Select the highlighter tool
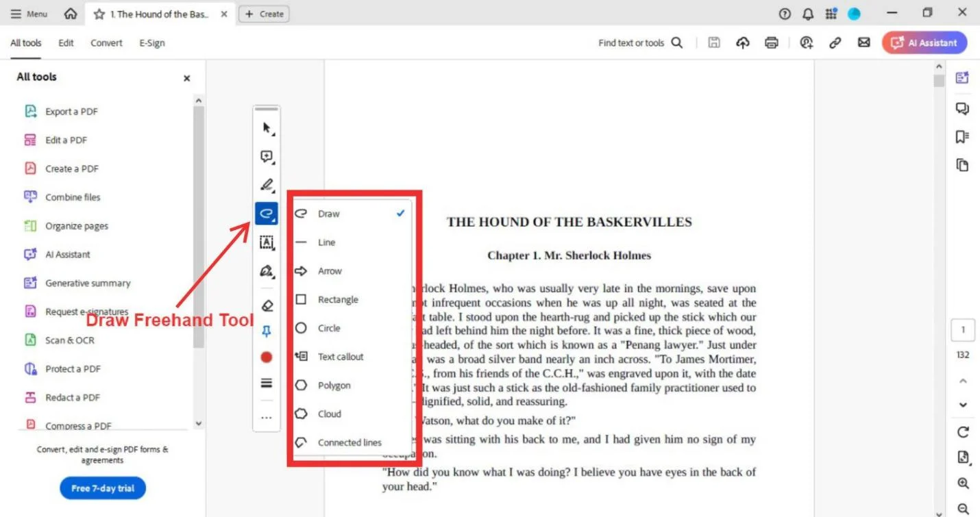Screen dimensions: 980x517 pyautogui.click(x=267, y=185)
